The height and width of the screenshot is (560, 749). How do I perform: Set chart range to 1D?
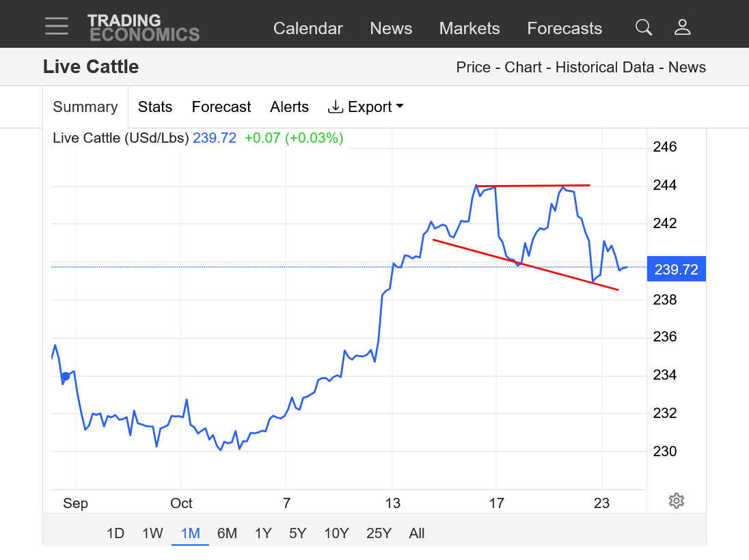pos(115,533)
